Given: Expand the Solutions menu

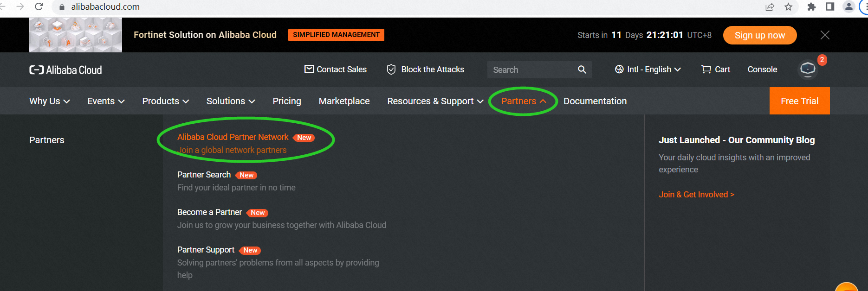Looking at the screenshot, I should 231,101.
